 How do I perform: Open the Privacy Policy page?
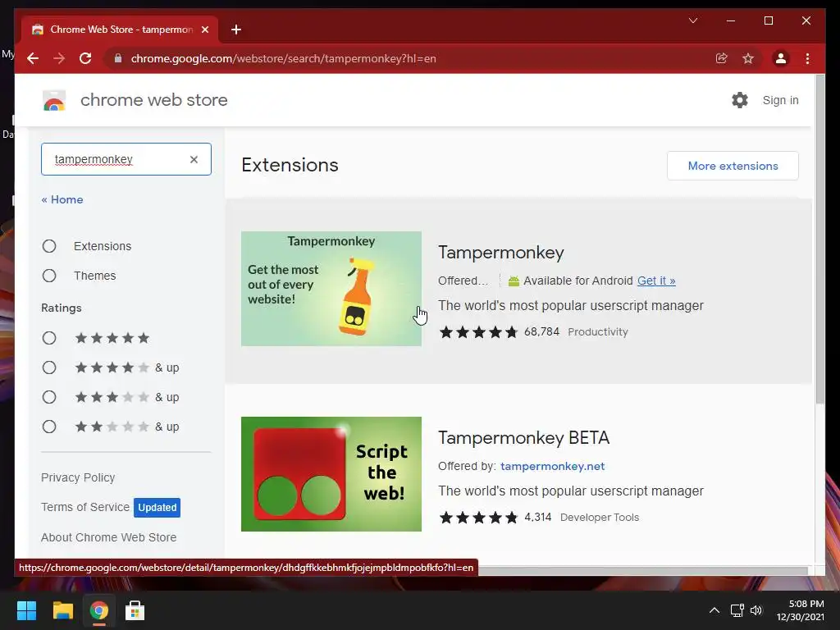click(x=78, y=477)
